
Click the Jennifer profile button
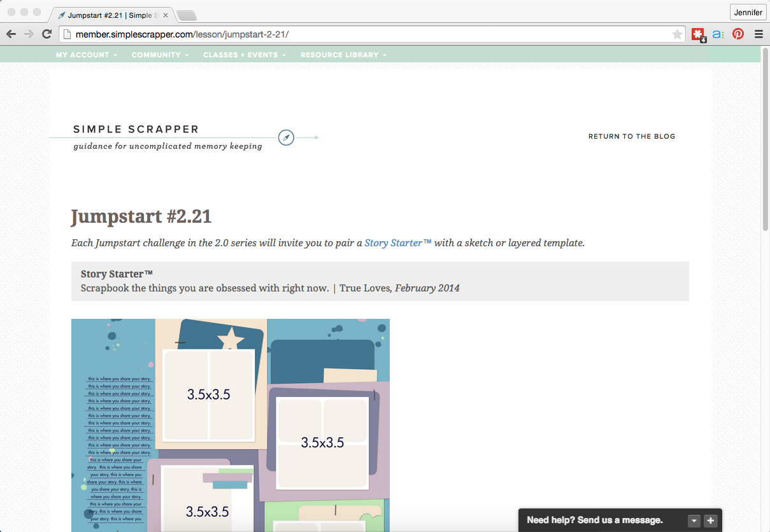[748, 13]
